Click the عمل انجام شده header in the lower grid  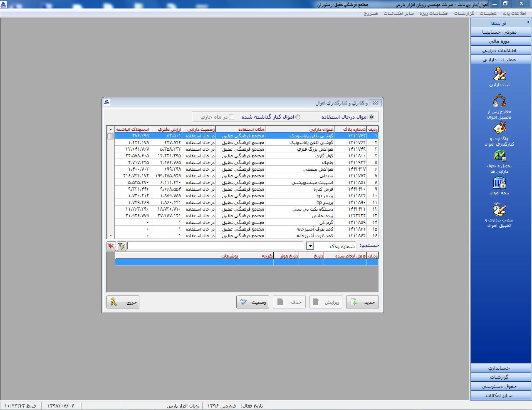point(345,256)
